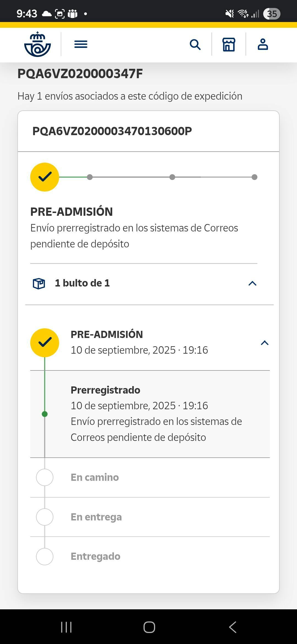Open Android recent apps button
This screenshot has width=297, height=644.
(x=66, y=627)
